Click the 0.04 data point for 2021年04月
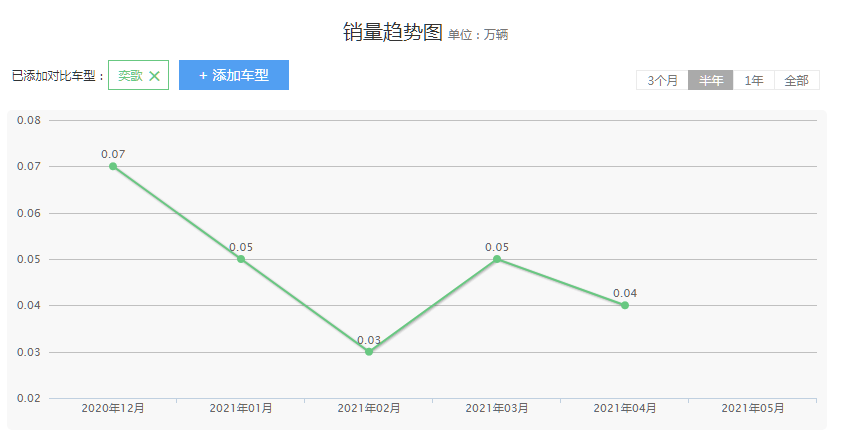 point(625,305)
